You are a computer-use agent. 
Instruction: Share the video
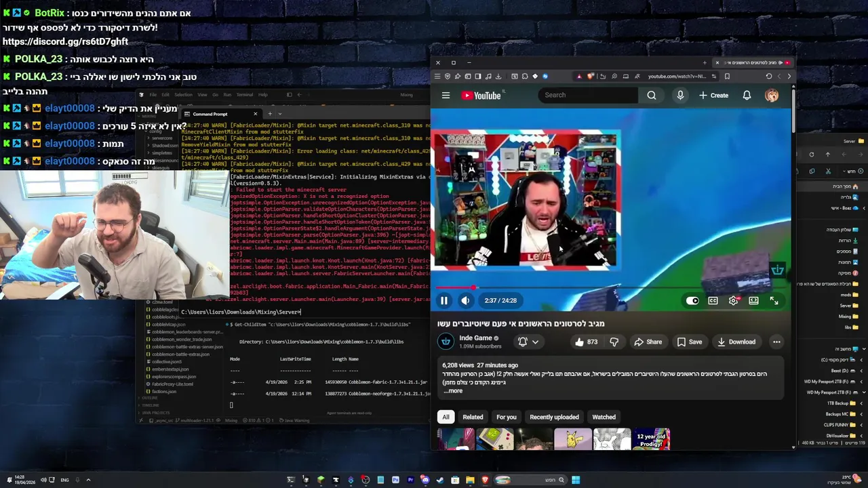pos(648,342)
